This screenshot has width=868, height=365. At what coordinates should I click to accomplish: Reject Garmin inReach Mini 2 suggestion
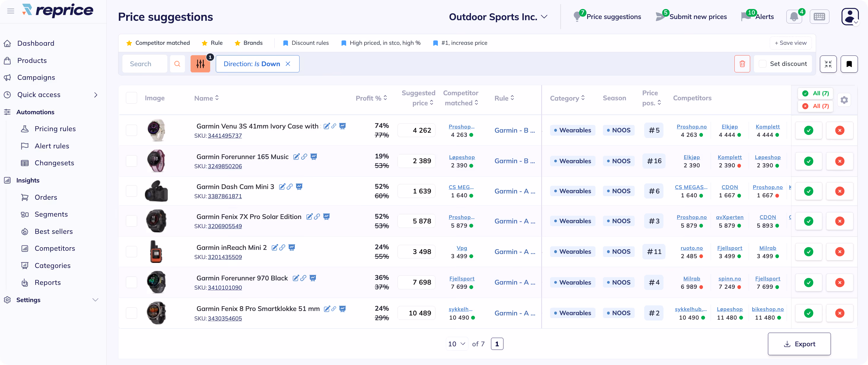click(840, 252)
